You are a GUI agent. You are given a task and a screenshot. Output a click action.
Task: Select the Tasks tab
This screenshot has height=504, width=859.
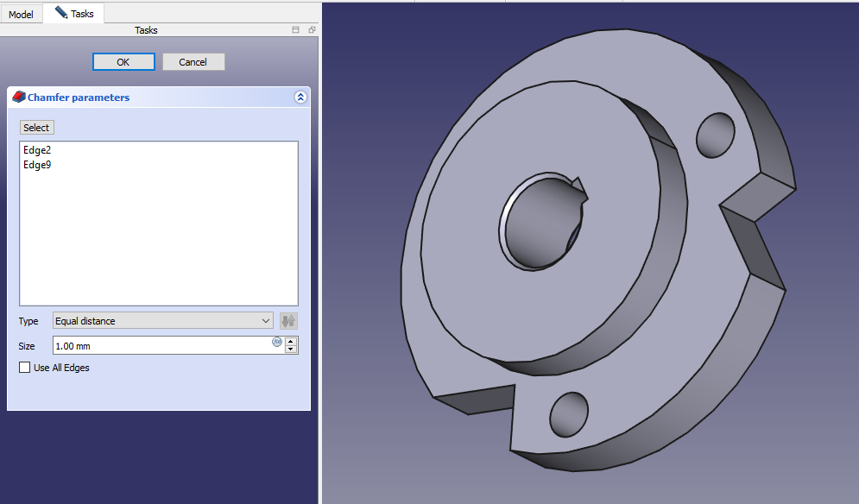tap(74, 14)
